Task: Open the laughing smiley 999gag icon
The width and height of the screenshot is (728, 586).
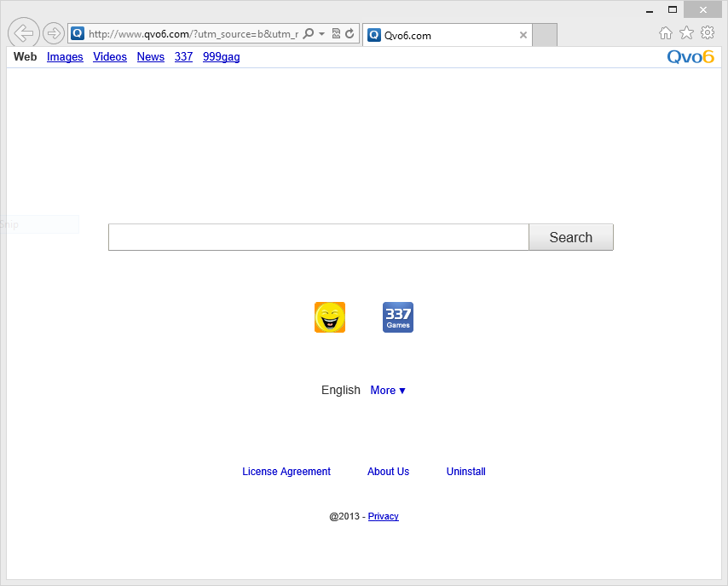Action: (x=330, y=317)
